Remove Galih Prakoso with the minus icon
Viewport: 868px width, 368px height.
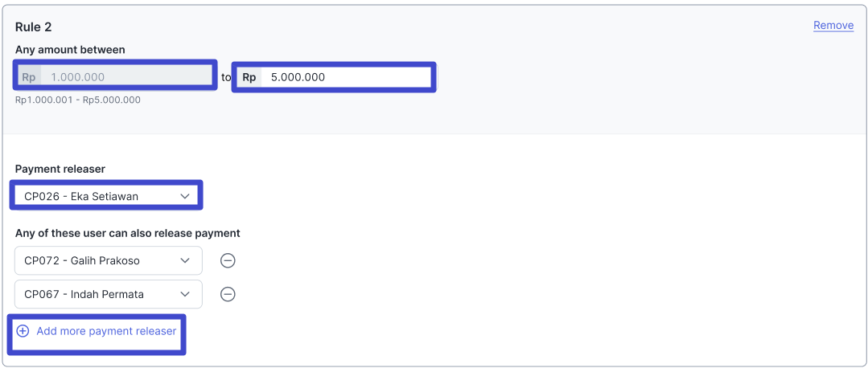tap(228, 260)
